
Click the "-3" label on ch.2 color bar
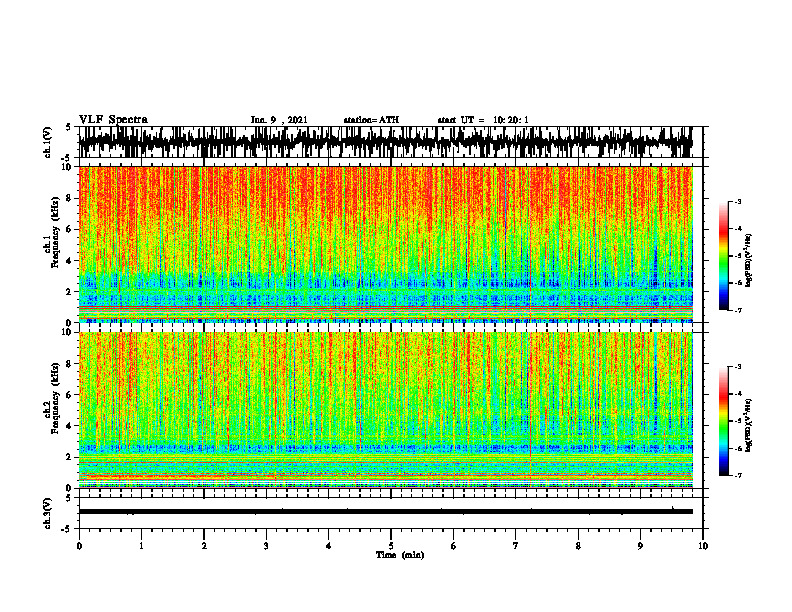pos(737,367)
